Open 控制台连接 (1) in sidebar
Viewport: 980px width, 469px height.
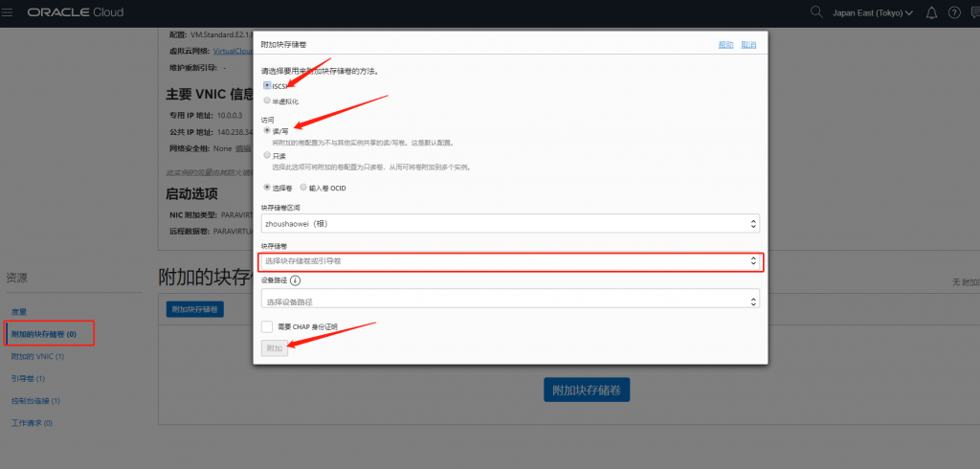coord(35,401)
